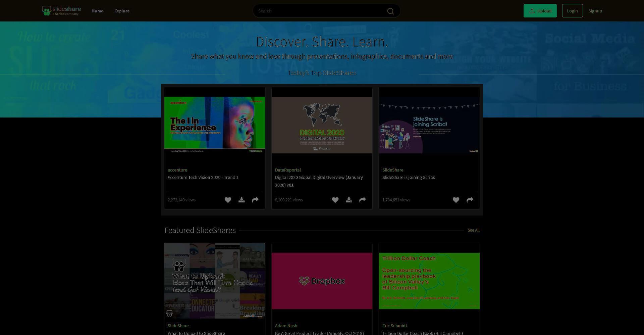Click the SlideShare logo
This screenshot has height=335, width=644.
[61, 11]
